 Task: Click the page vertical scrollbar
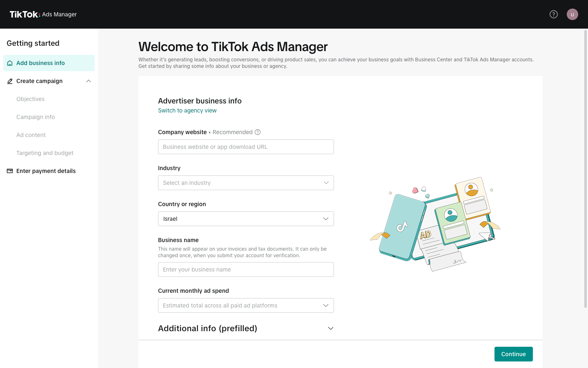(x=586, y=168)
